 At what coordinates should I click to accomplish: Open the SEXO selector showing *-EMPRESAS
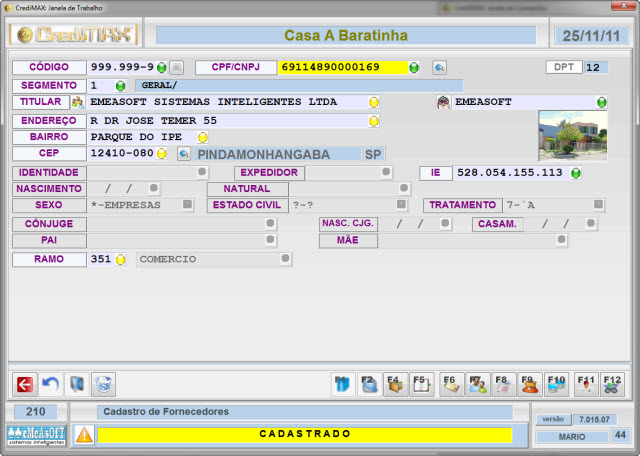click(x=187, y=205)
